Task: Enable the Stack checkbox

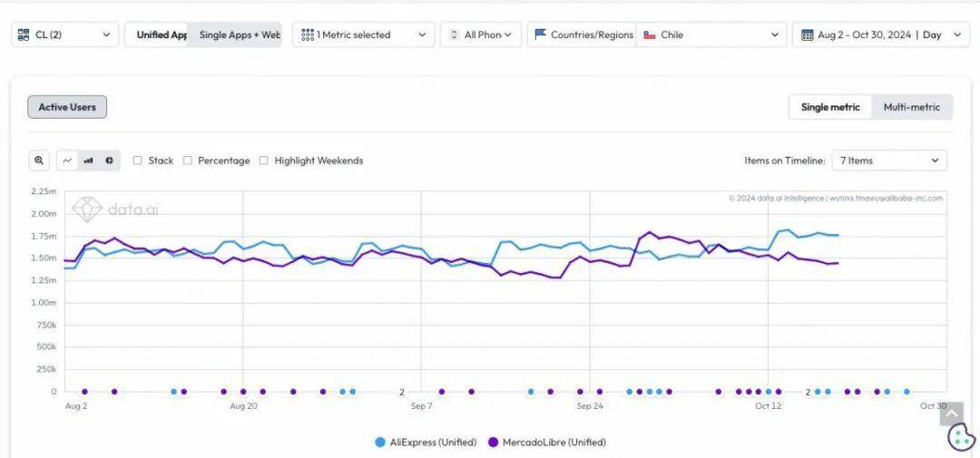Action: [138, 161]
